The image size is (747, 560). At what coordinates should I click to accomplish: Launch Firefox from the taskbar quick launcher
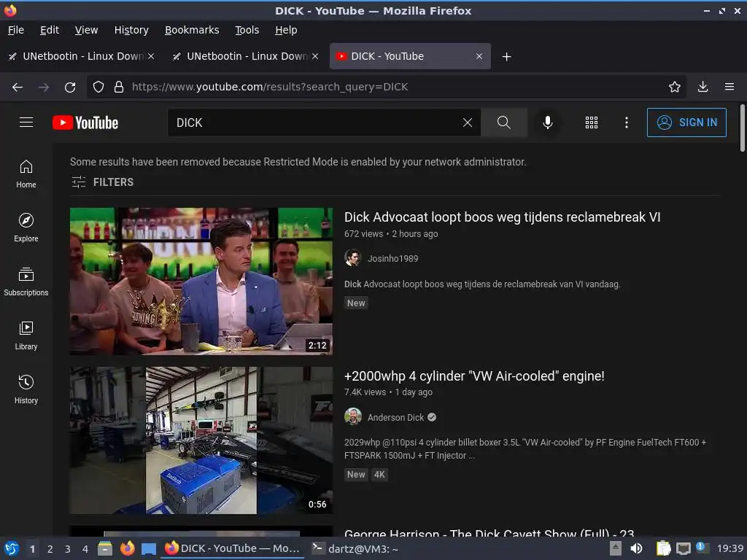pos(127,548)
